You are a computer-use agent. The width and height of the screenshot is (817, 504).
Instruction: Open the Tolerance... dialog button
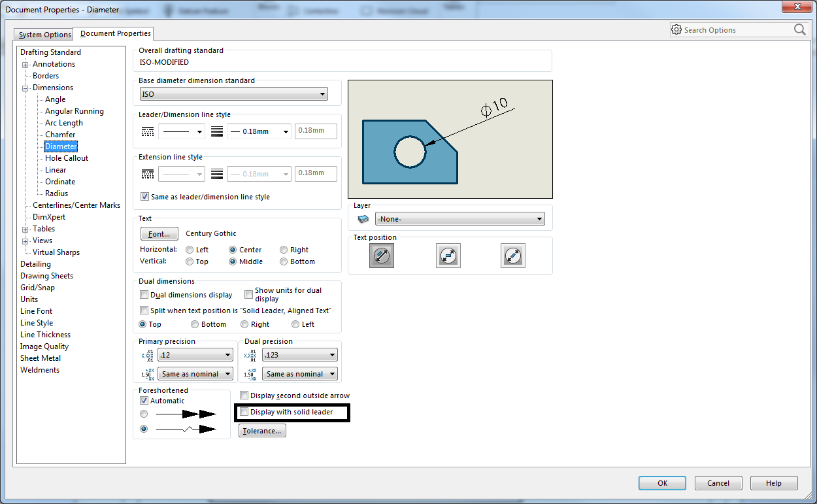[262, 431]
